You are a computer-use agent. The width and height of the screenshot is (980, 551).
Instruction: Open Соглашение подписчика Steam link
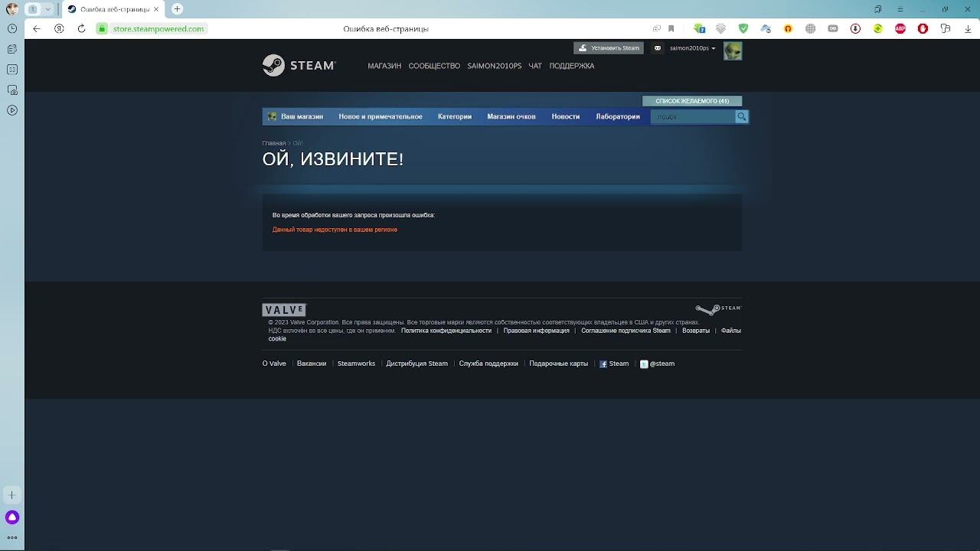pos(626,331)
